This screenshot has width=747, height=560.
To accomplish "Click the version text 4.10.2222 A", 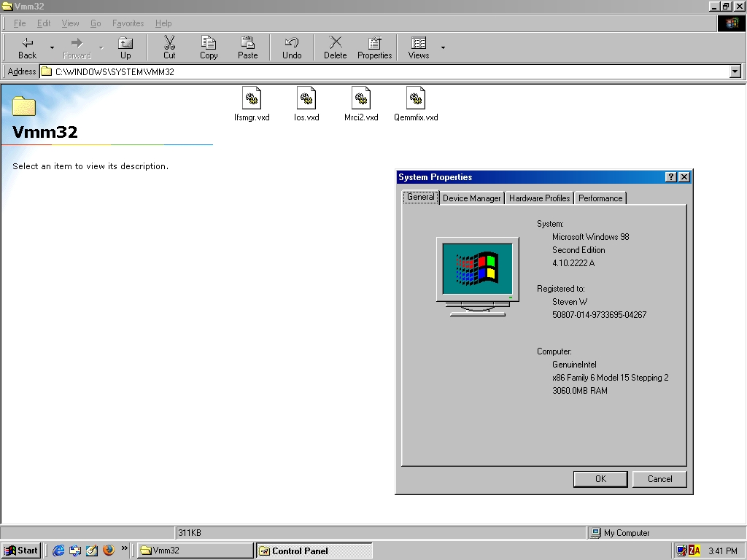I will (573, 262).
